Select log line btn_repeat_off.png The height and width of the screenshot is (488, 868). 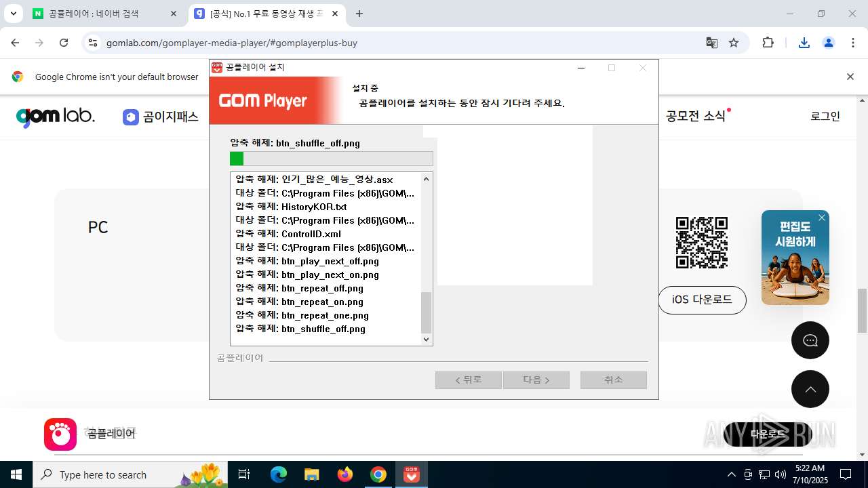pos(300,288)
